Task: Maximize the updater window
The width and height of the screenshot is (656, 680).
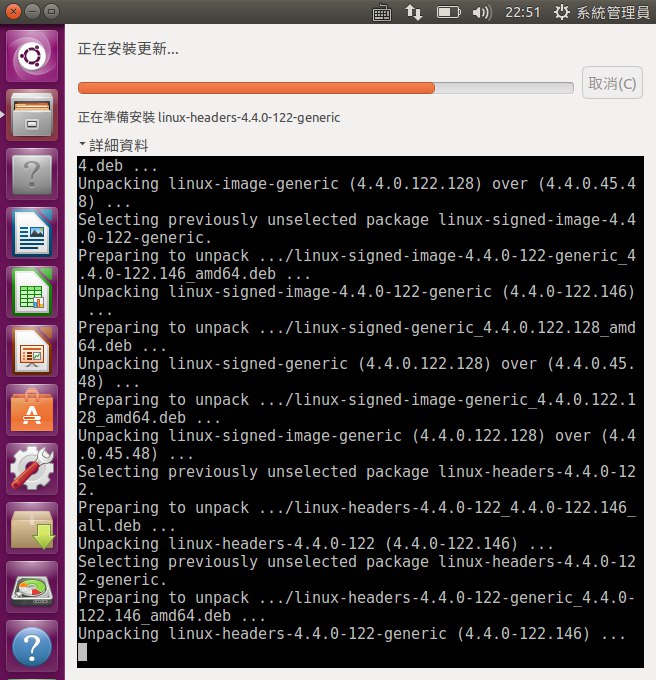Action: 52,11
